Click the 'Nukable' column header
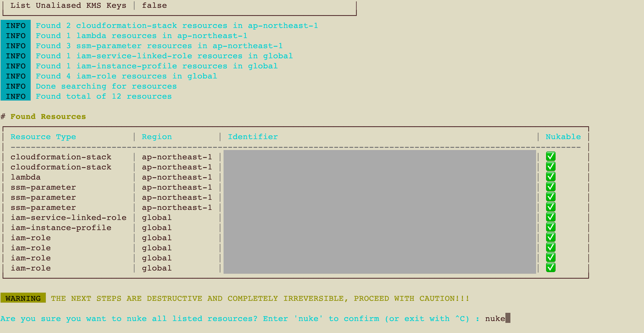644x333 pixels. [x=563, y=137]
